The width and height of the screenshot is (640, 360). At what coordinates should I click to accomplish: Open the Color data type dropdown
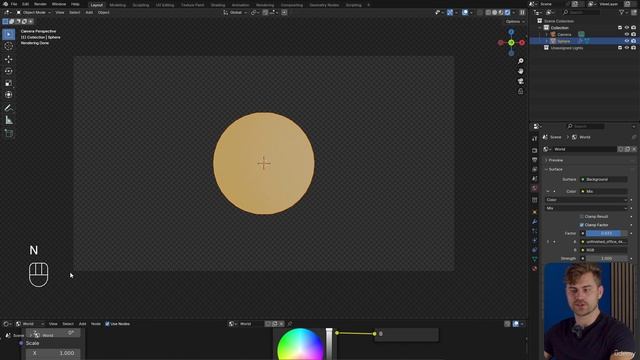586,200
